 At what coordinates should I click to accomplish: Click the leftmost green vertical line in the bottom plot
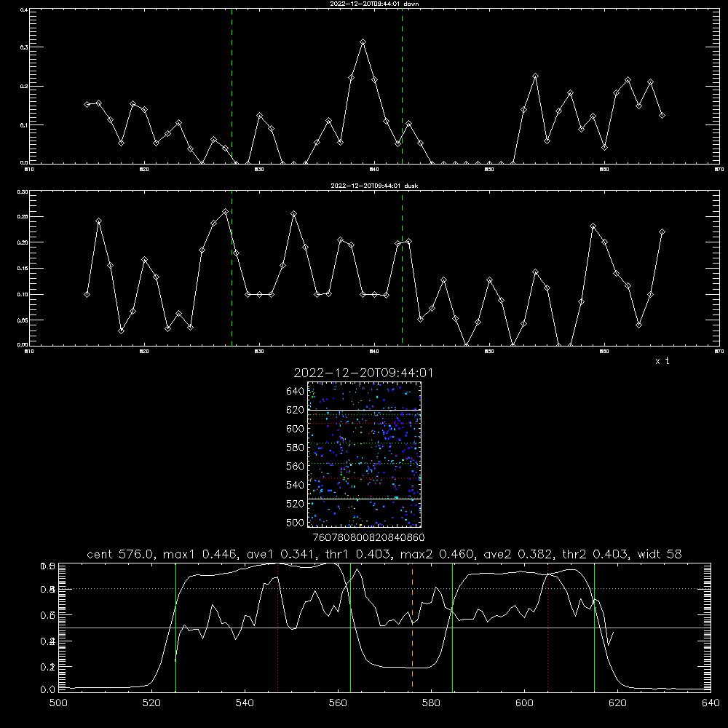175,627
